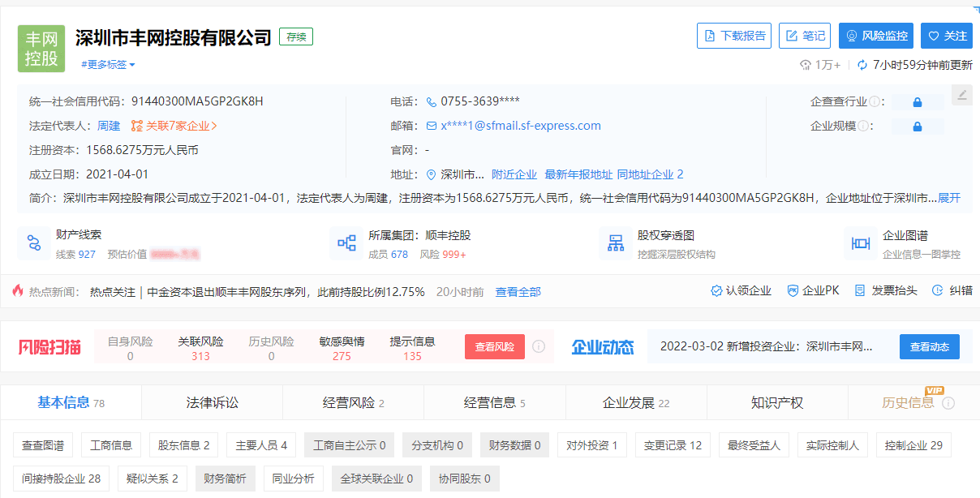980x498 pixels.
Task: Click the red 查看风险 button
Action: click(x=495, y=347)
